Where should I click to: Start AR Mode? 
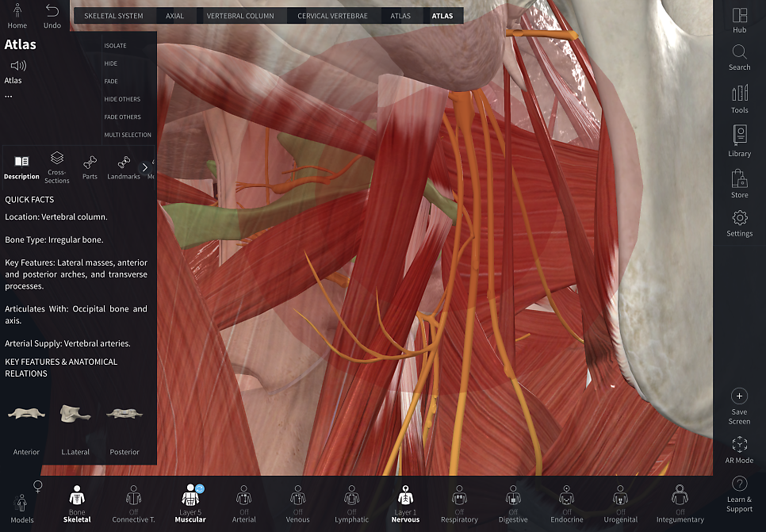click(739, 450)
